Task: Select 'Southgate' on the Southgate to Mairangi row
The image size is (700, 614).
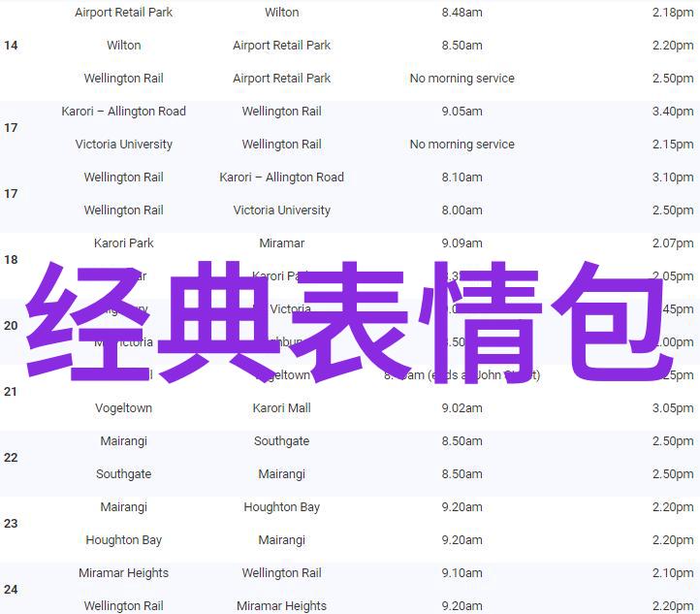Action: coord(124,474)
